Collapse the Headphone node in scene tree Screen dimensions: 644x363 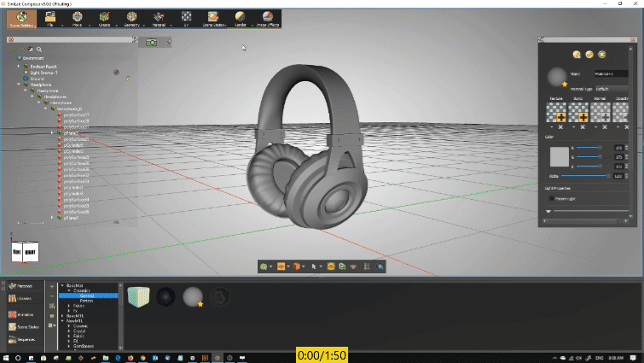18,85
